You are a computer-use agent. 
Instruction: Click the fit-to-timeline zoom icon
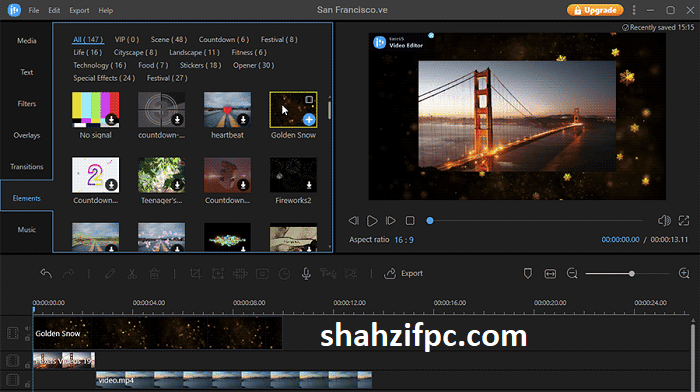click(x=550, y=273)
